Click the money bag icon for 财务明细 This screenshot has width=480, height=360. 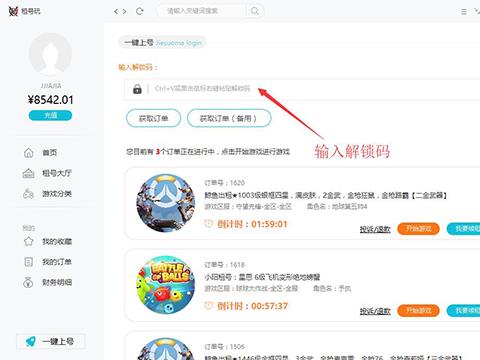[28, 282]
